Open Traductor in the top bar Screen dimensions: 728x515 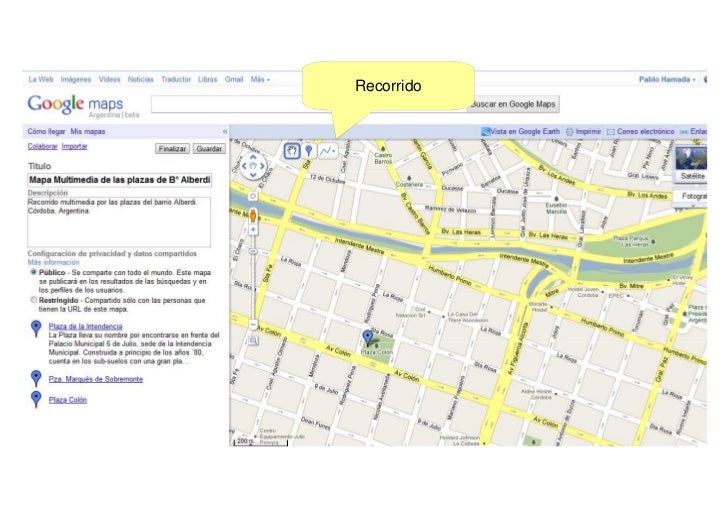176,79
